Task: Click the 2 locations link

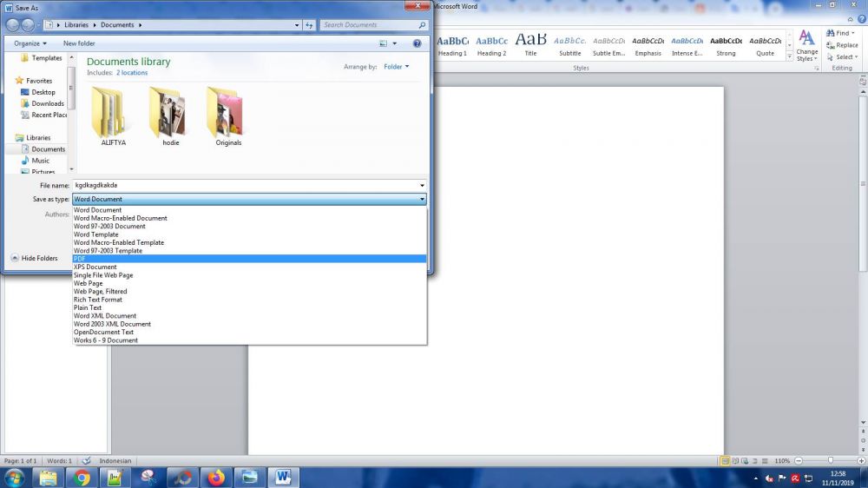Action: (132, 73)
